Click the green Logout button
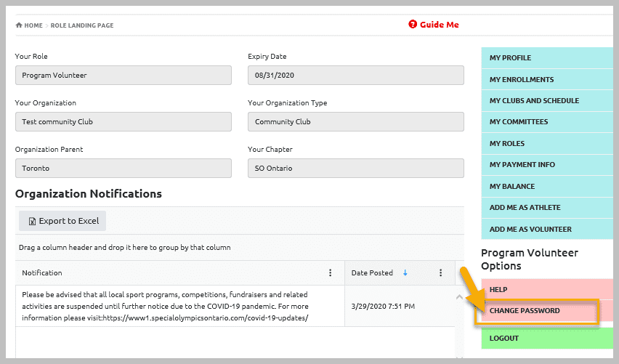619x364 pixels. click(547, 339)
